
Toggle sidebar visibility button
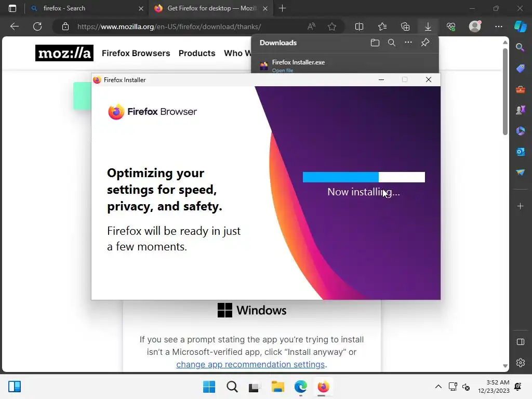tap(520, 342)
